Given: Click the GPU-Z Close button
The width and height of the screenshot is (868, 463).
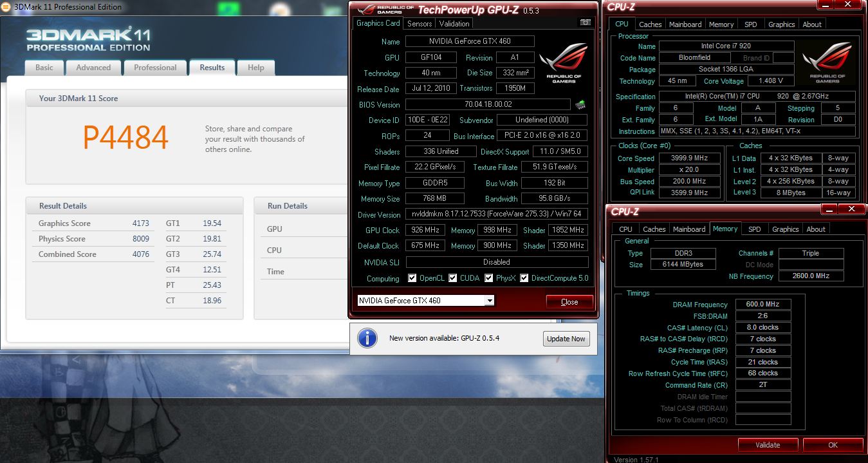Looking at the screenshot, I should [x=569, y=301].
